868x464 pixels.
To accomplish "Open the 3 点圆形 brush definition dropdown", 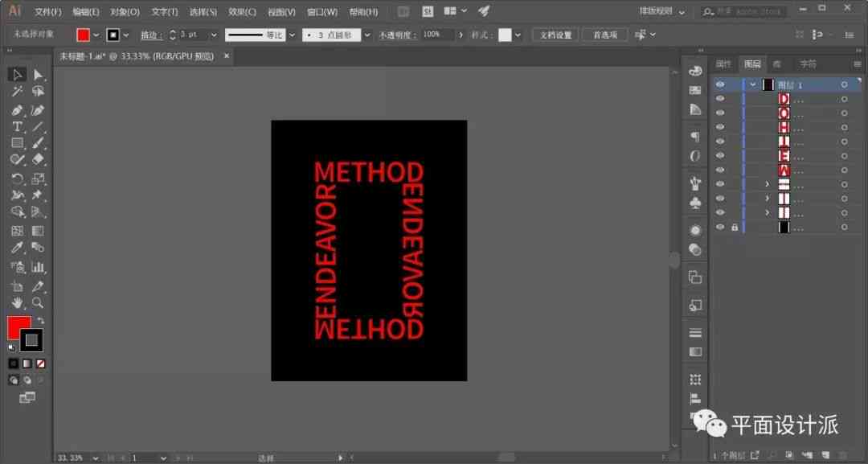I will (367, 35).
